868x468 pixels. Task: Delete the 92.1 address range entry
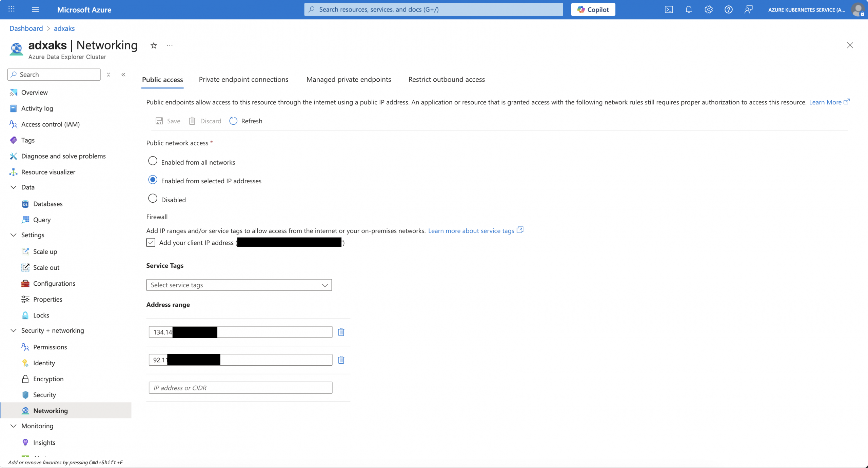click(x=341, y=360)
